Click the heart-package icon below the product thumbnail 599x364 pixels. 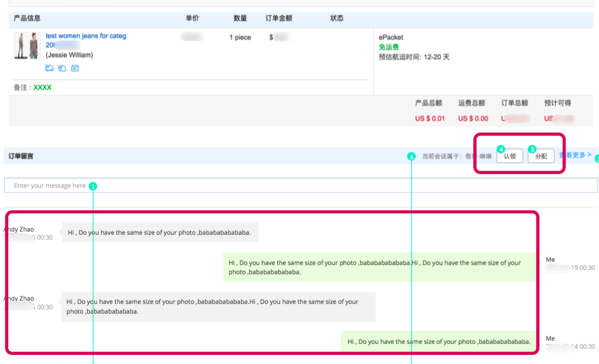tap(62, 68)
